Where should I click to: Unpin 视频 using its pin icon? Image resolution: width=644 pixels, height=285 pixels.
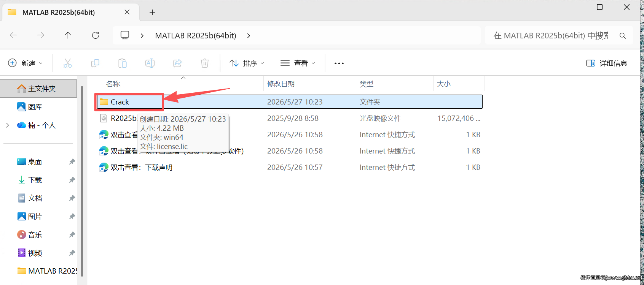pos(72,253)
